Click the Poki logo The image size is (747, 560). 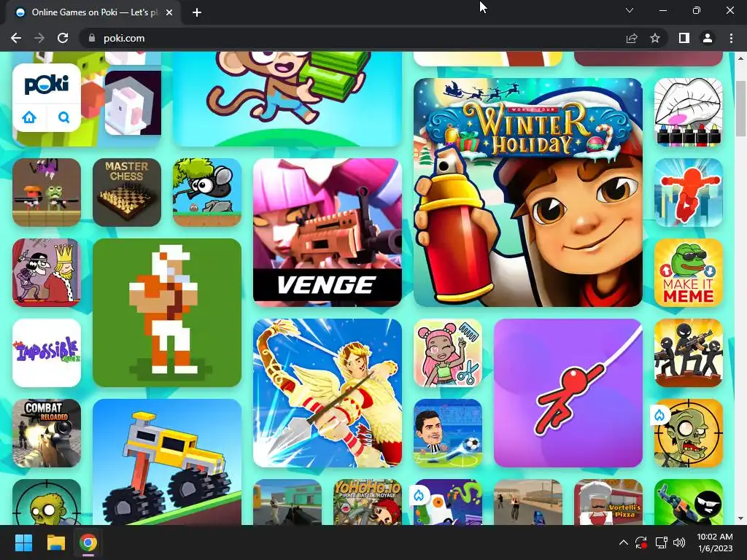pos(47,85)
